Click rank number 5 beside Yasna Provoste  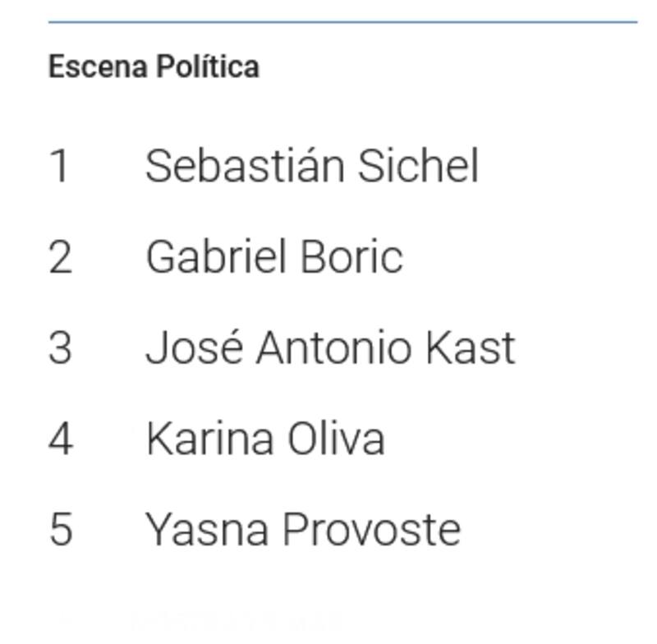(60, 529)
